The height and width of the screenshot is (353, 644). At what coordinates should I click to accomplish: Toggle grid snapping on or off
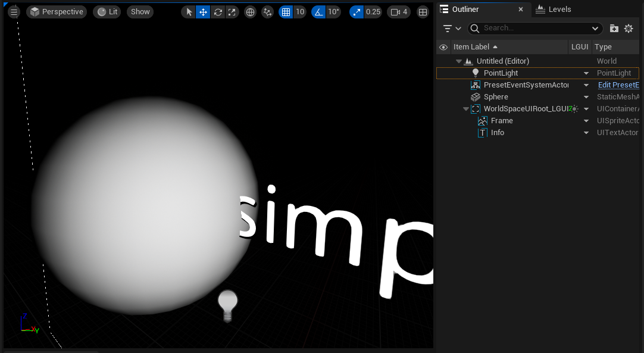286,12
